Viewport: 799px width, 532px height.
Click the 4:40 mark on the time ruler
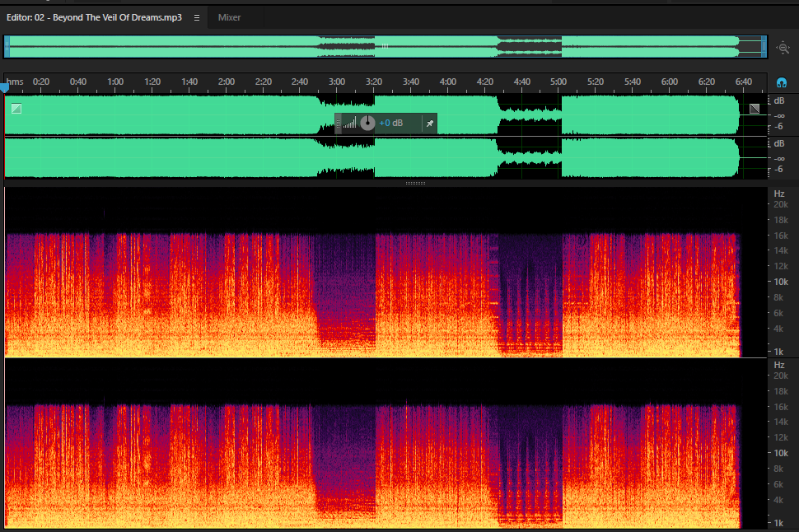pyautogui.click(x=521, y=82)
